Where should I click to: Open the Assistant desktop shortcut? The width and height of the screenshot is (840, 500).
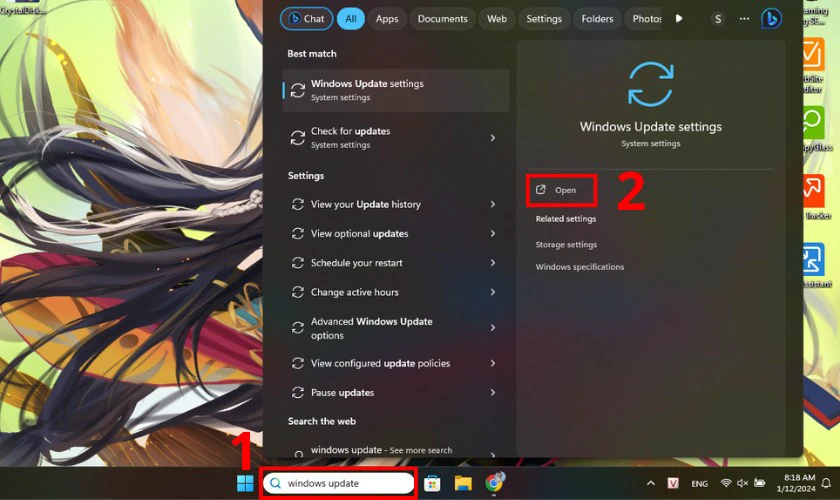click(x=816, y=265)
